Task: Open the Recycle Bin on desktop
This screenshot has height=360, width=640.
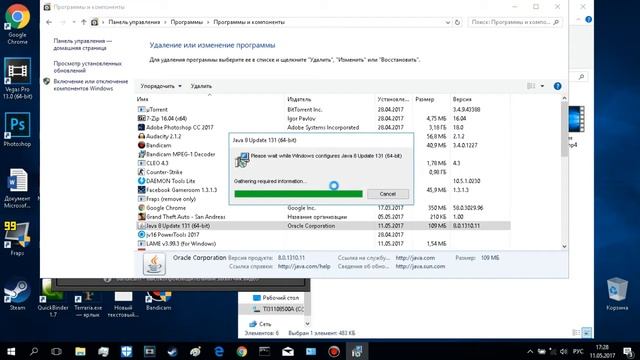Action: tap(617, 294)
